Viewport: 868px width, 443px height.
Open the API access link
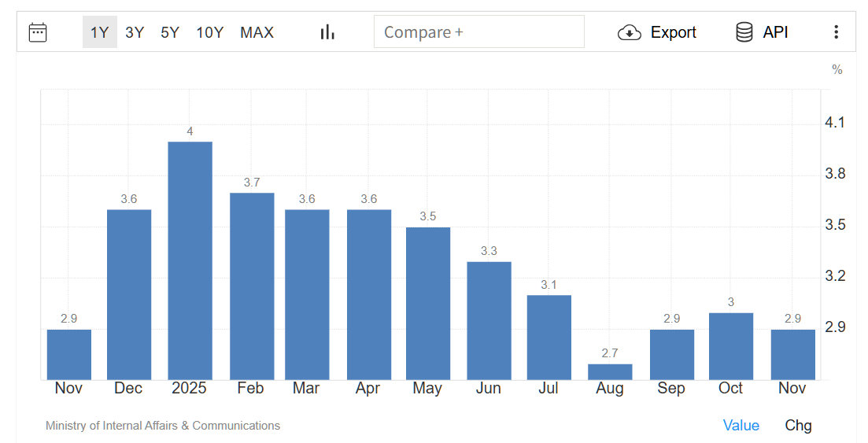pyautogui.click(x=775, y=32)
